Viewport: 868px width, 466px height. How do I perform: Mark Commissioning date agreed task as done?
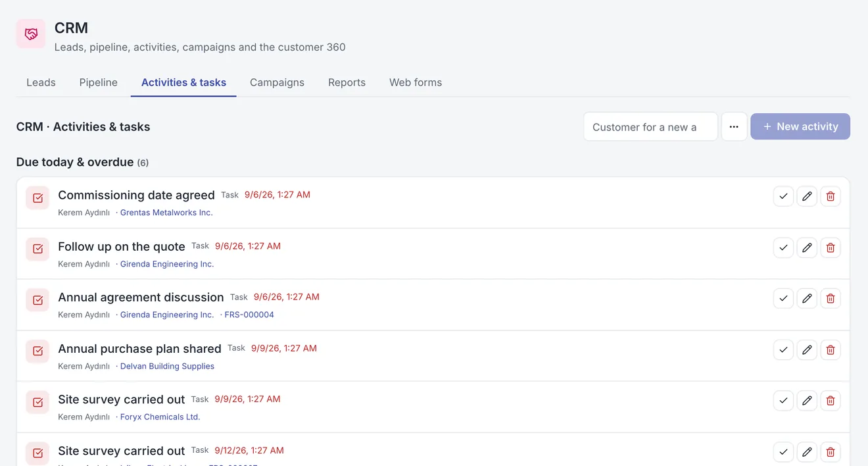(x=783, y=196)
